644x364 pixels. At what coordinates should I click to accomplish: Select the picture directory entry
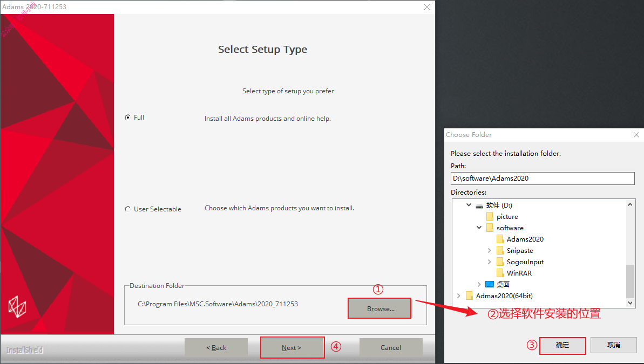[x=507, y=217]
